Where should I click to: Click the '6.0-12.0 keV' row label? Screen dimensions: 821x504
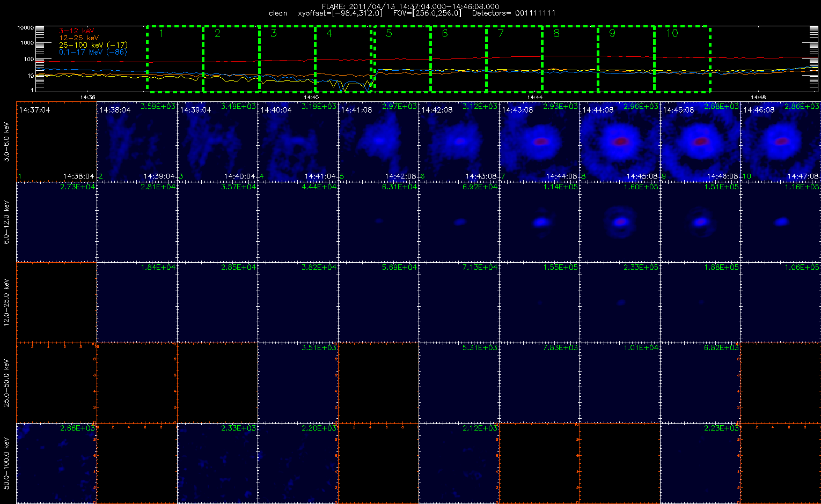(x=7, y=223)
